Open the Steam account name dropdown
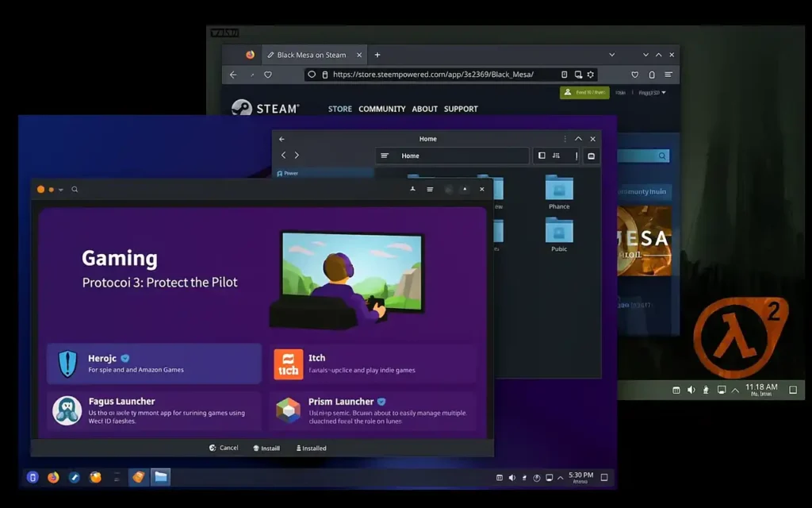812x508 pixels. (652, 92)
